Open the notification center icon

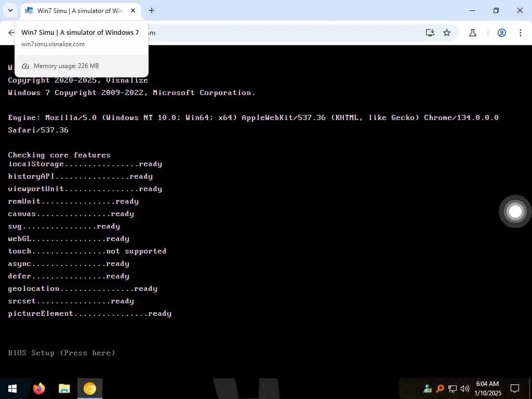(515, 389)
